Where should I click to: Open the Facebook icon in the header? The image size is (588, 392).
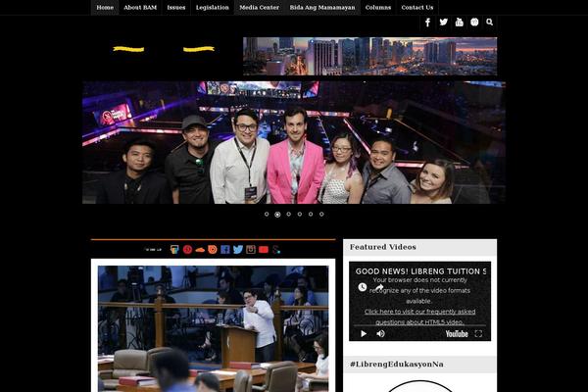(x=427, y=23)
